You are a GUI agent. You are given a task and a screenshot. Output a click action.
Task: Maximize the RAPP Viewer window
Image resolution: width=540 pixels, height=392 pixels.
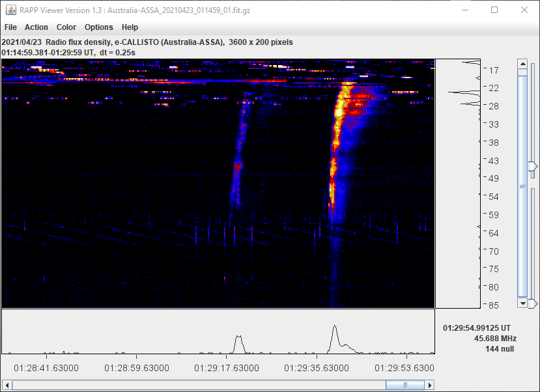(494, 10)
